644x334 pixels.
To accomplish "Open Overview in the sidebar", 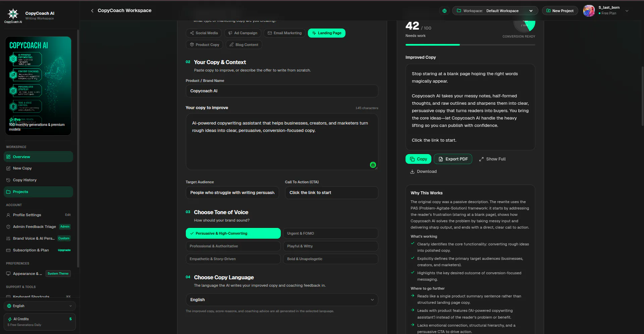I will [38, 157].
